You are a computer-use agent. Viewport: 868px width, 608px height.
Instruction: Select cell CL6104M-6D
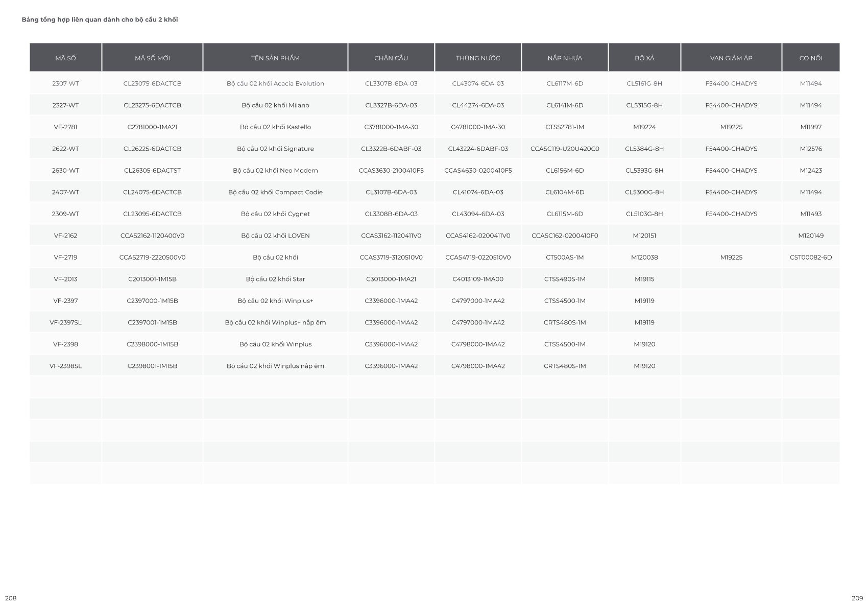(565, 192)
